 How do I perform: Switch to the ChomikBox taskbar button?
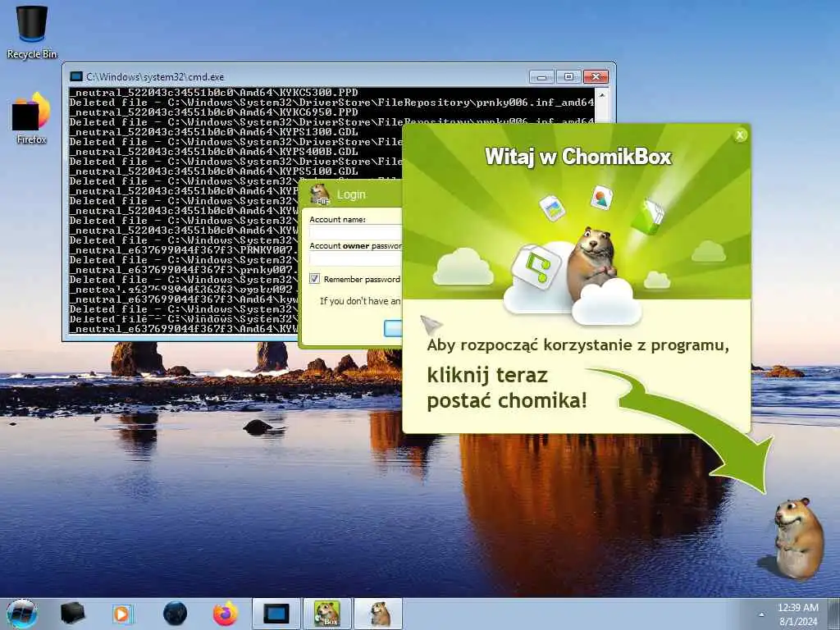327,614
